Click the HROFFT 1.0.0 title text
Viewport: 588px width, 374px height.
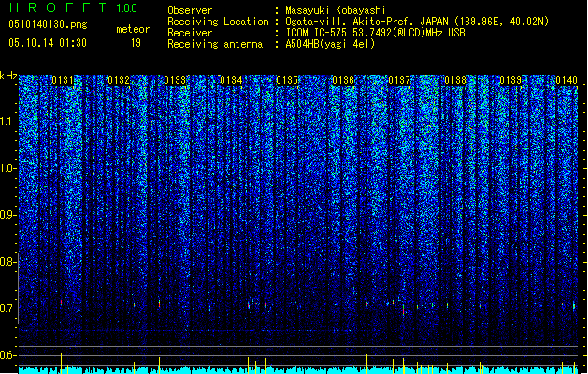pyautogui.click(x=74, y=7)
